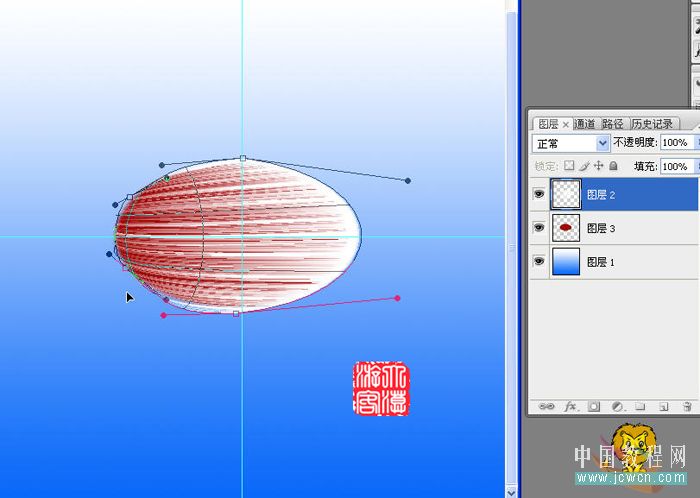Select layer named 图层 2

tap(601, 195)
